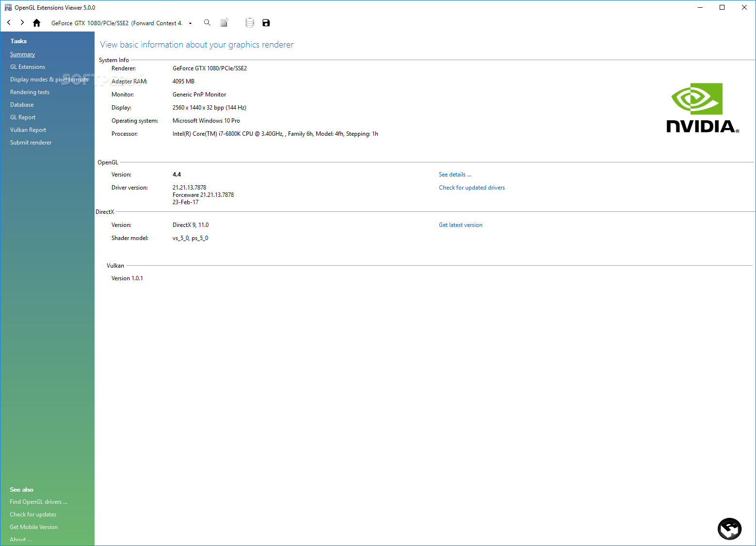Click the See details link
Screen dimensions: 756x546
point(455,175)
